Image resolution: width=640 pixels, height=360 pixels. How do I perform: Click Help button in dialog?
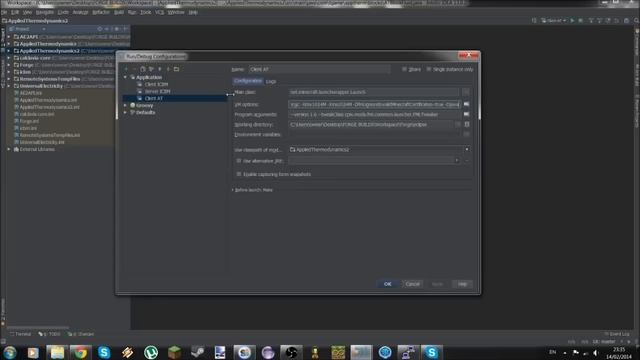462,284
